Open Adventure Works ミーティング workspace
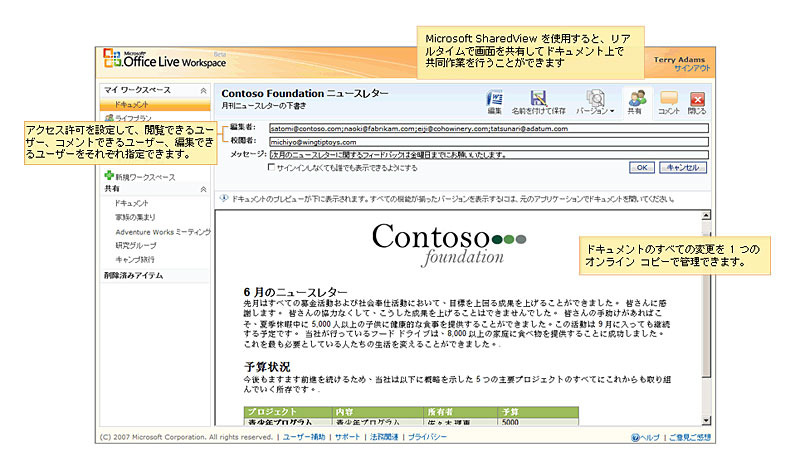The image size is (800, 471). [163, 232]
